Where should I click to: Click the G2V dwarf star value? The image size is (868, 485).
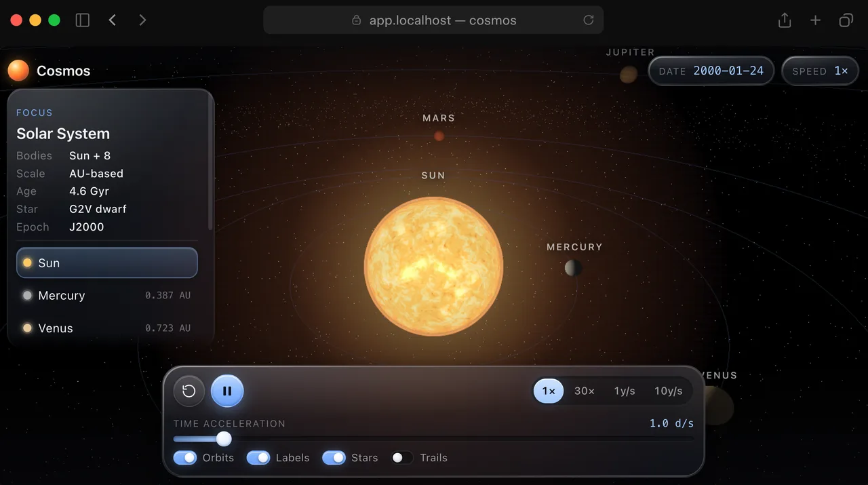point(98,209)
